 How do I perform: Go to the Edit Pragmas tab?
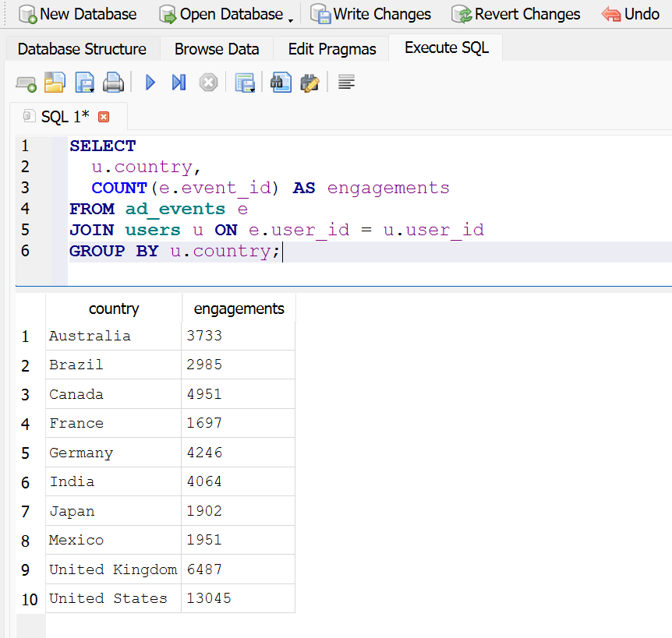[332, 49]
